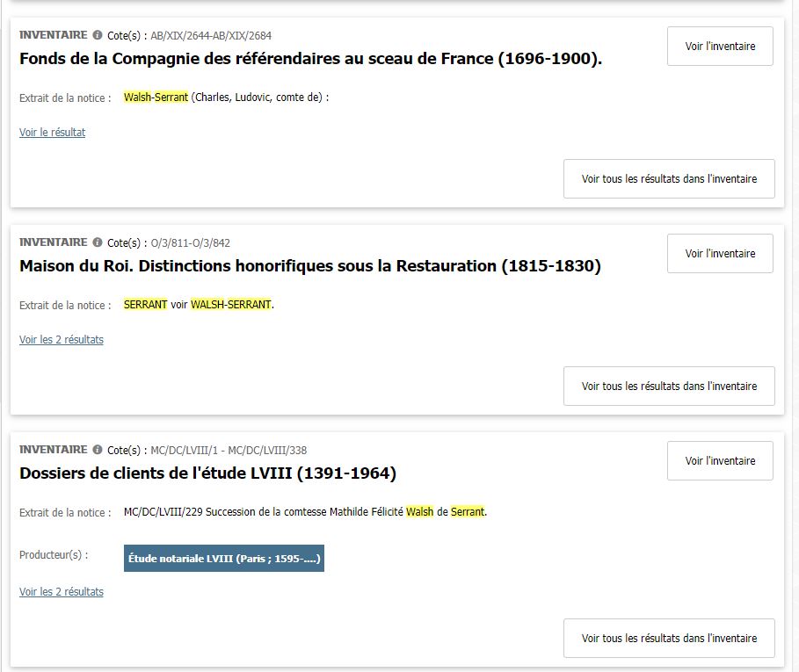Open the 'Dossiers de clients de l'étude LVIII' title

pyautogui.click(x=207, y=473)
